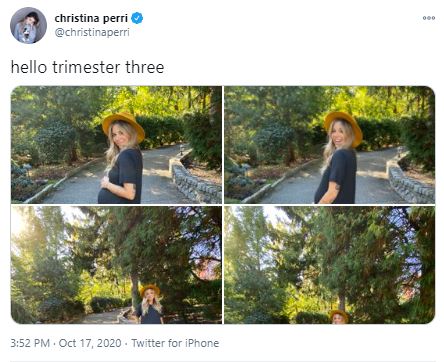Open the top-right smiling photo
The width and height of the screenshot is (444, 362).
pos(330,145)
